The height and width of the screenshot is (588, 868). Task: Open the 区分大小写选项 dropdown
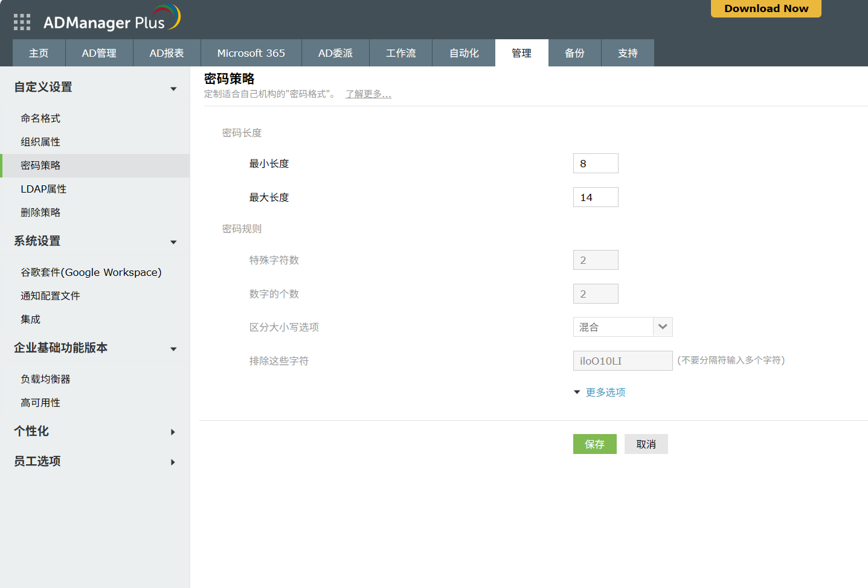662,327
